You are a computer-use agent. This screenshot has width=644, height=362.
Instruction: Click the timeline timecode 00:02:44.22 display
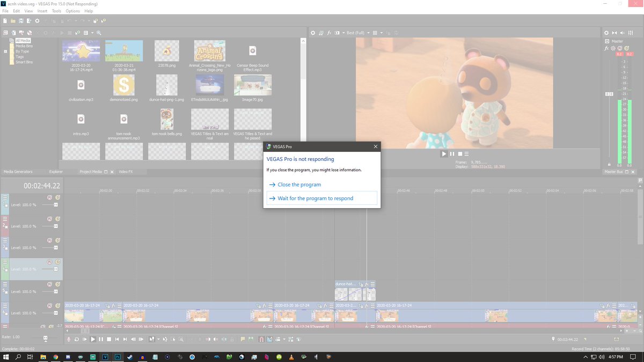[41, 186]
